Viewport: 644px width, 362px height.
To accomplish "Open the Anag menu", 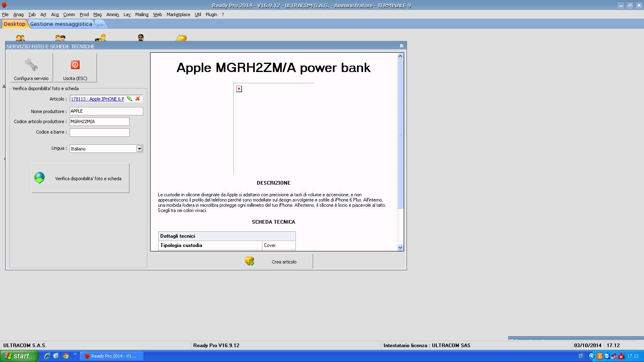I will (19, 14).
